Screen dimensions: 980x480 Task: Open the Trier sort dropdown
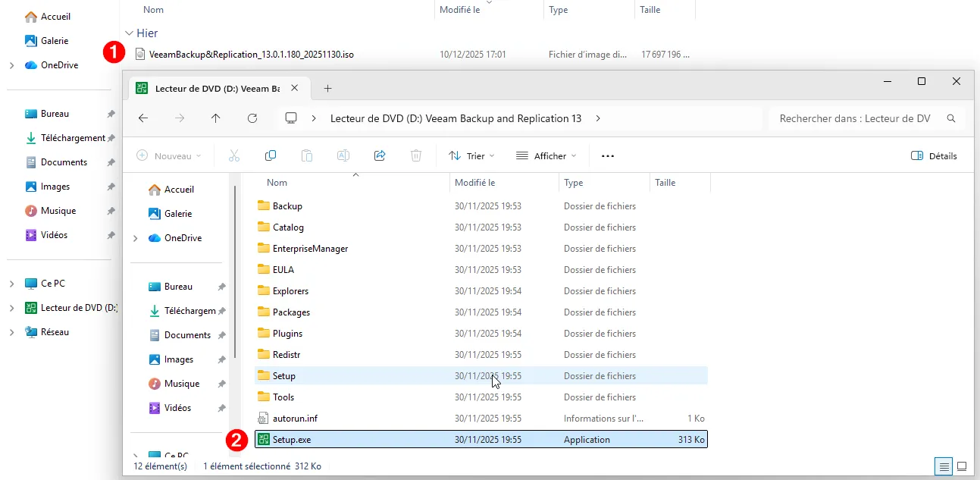(x=471, y=155)
